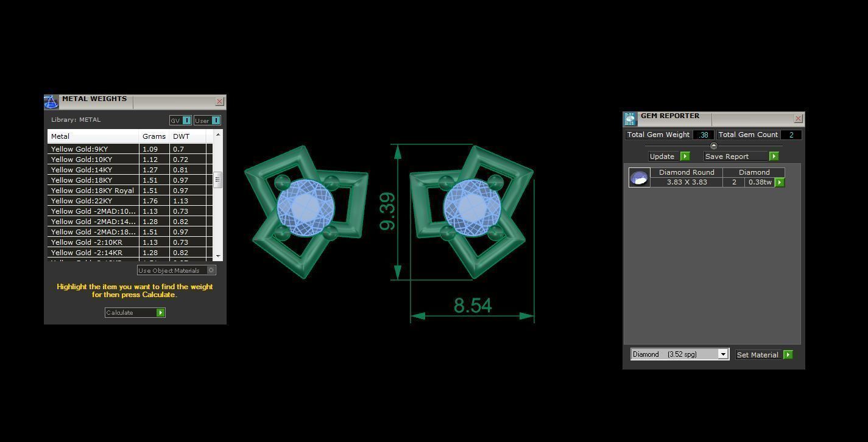Select the left earring's blue diamond
This screenshot has height=442, width=868.
(305, 208)
